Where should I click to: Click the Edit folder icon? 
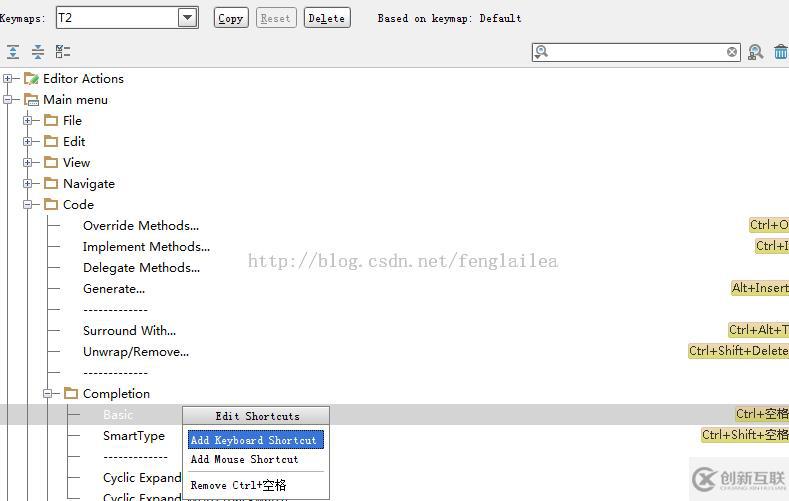51,141
